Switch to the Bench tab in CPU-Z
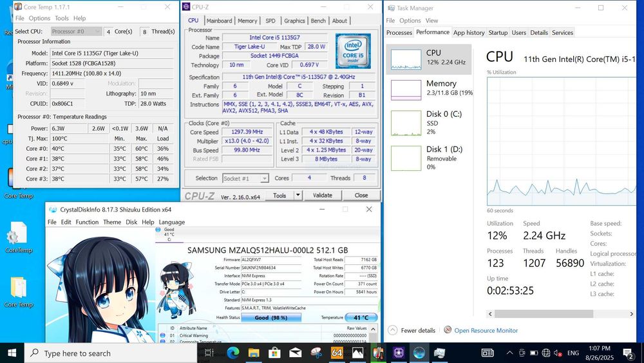The height and width of the screenshot is (363, 644). [x=318, y=21]
